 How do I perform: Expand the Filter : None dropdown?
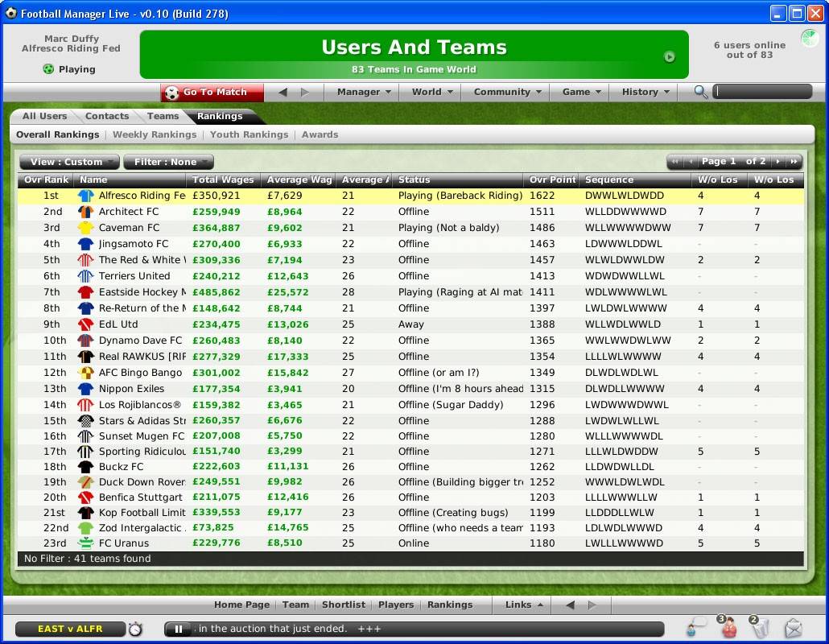point(168,162)
